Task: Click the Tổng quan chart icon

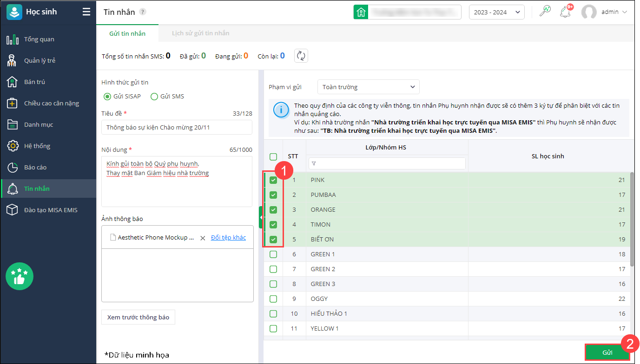Action: 13,39
